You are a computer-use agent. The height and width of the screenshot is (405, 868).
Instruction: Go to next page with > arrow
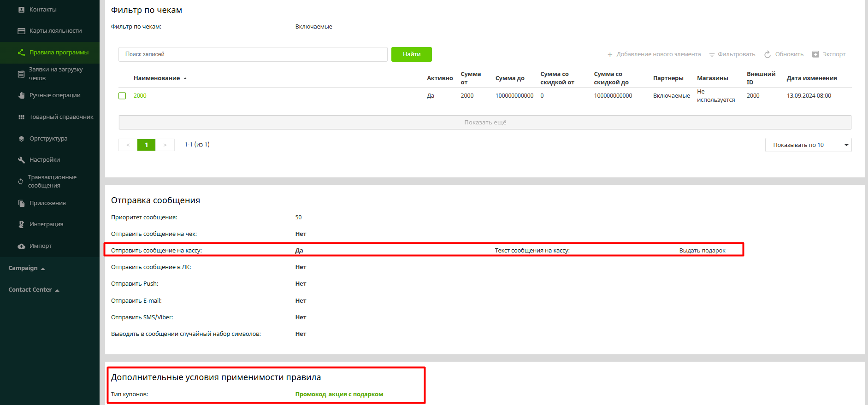(x=165, y=145)
